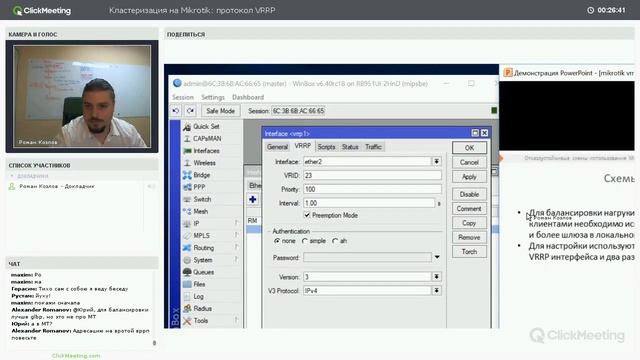Open Interfaces menu in sidebar

pyautogui.click(x=206, y=151)
